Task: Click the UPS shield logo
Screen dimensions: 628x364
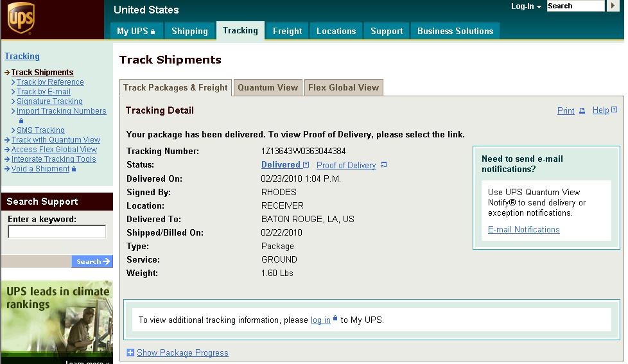Action: pos(21,18)
